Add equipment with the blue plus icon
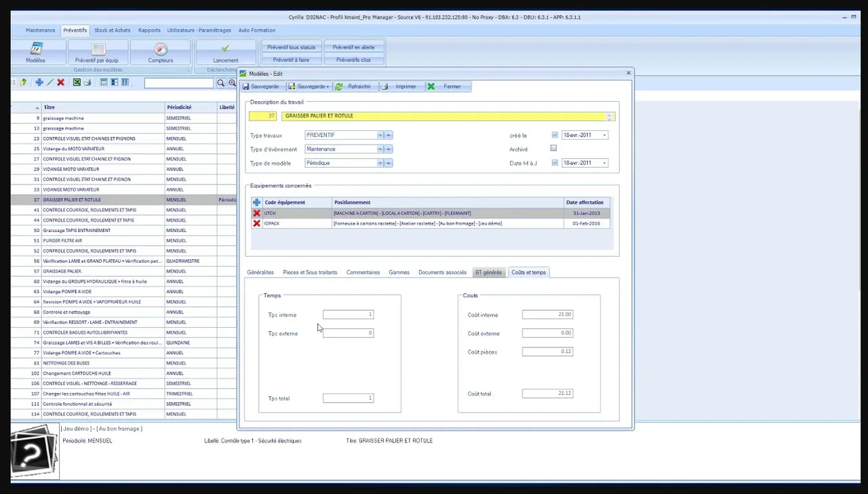This screenshot has width=868, height=494. click(256, 202)
